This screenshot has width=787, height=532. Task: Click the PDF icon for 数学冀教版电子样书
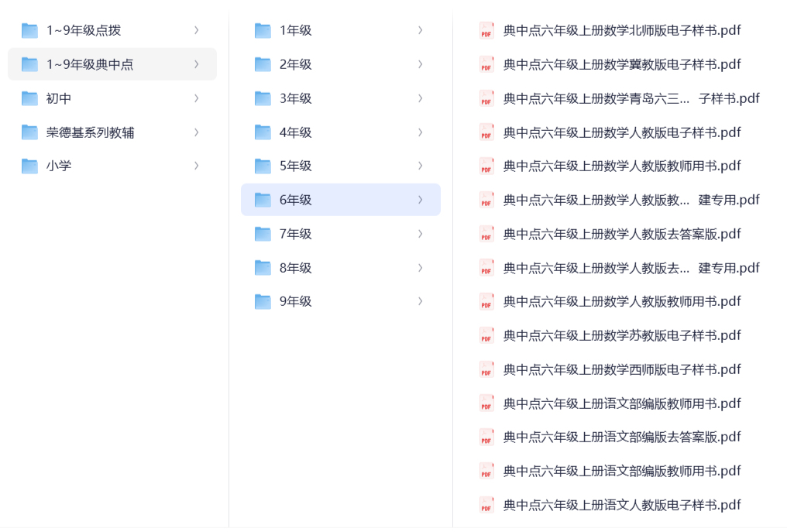tap(486, 64)
